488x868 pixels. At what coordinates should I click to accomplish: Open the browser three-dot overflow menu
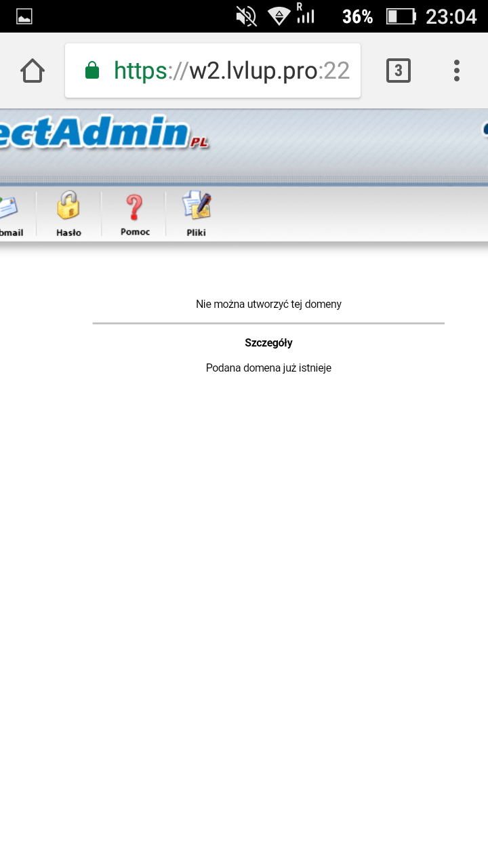(x=457, y=71)
